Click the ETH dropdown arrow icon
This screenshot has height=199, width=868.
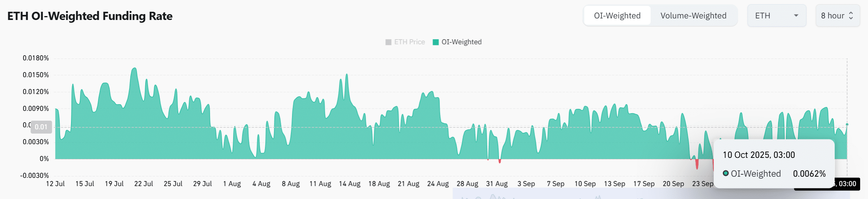pyautogui.click(x=796, y=16)
